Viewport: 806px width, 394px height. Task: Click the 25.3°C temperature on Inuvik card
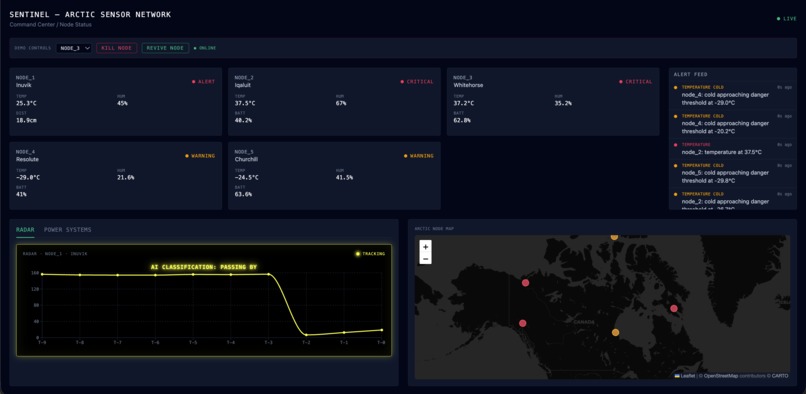pyautogui.click(x=26, y=103)
